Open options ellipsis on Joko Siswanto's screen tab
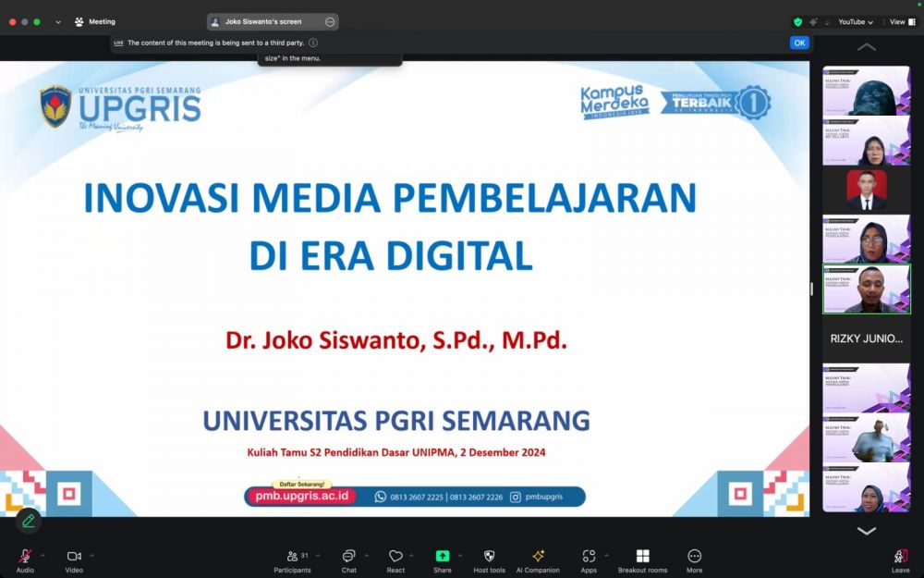Viewport: 924px width, 578px height. pos(330,22)
